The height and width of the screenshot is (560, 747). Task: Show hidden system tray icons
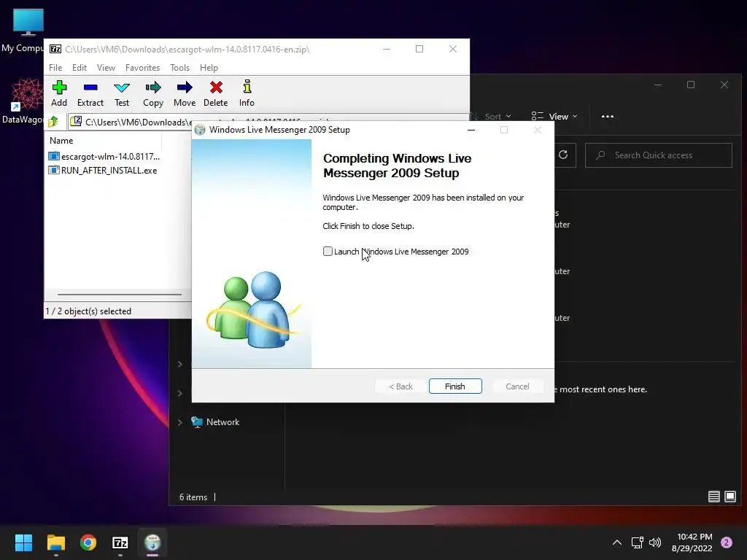click(617, 542)
